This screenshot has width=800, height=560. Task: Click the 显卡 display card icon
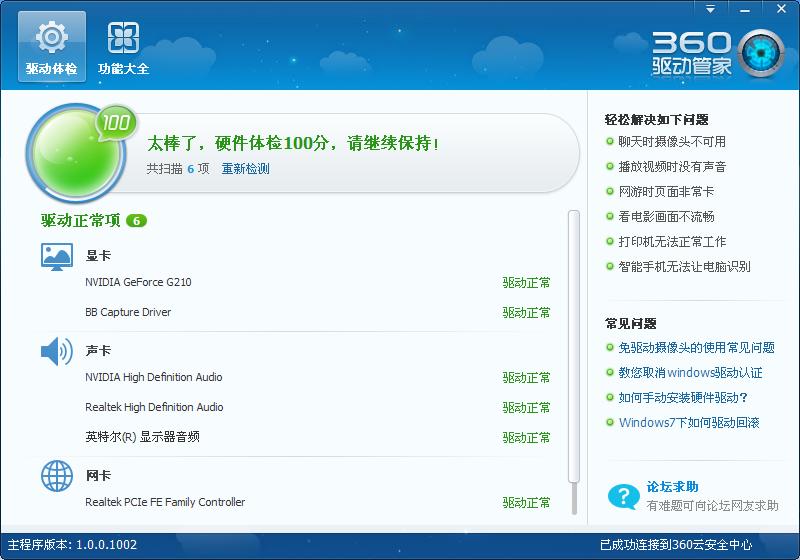57,257
